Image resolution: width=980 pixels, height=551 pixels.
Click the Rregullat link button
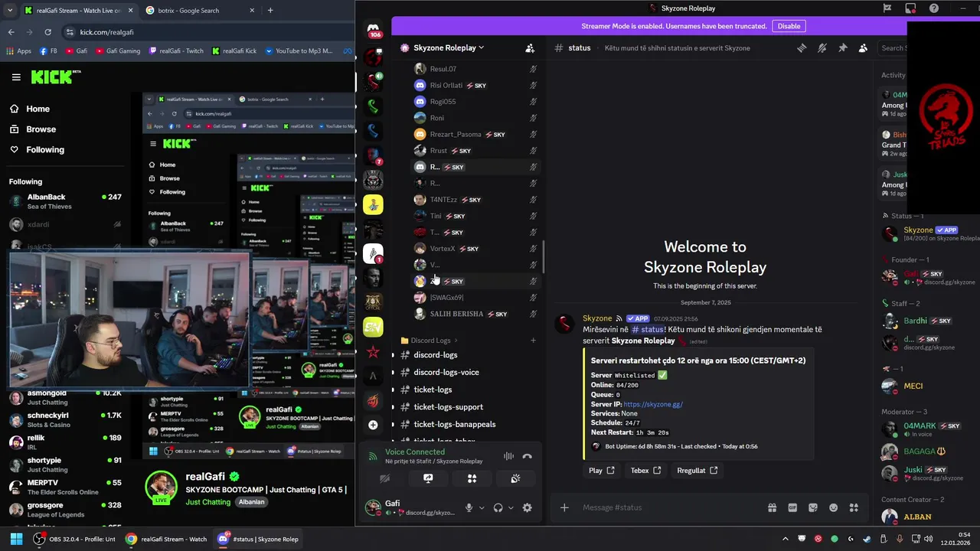point(697,471)
